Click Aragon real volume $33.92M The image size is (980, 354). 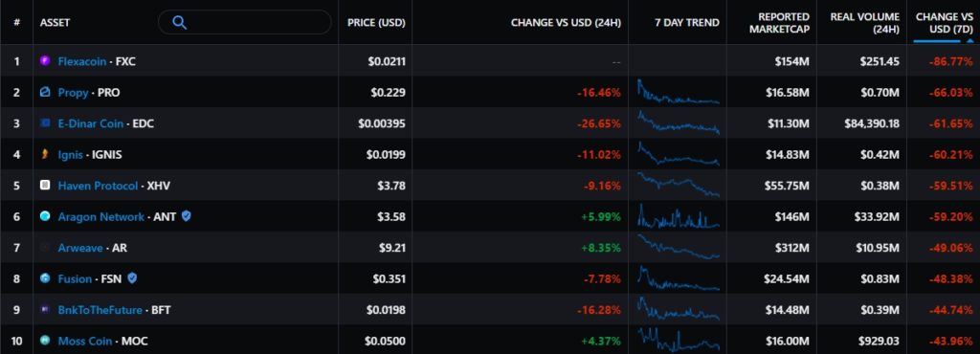877,216
